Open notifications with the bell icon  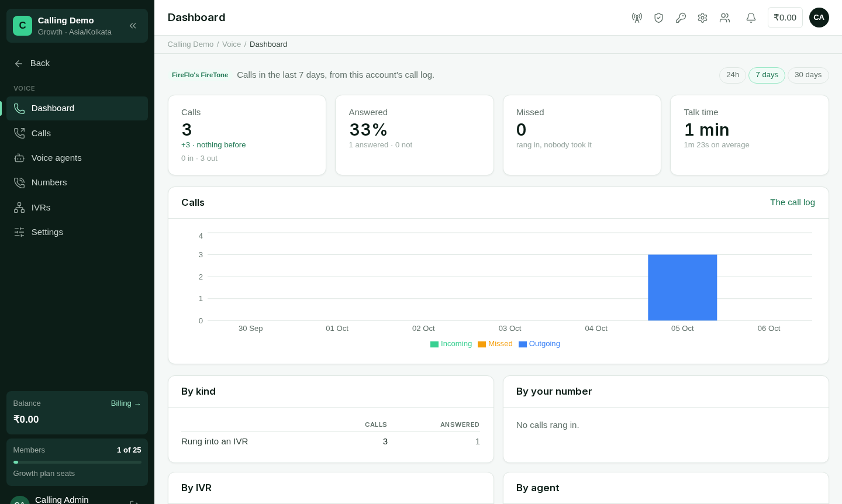[x=751, y=18]
